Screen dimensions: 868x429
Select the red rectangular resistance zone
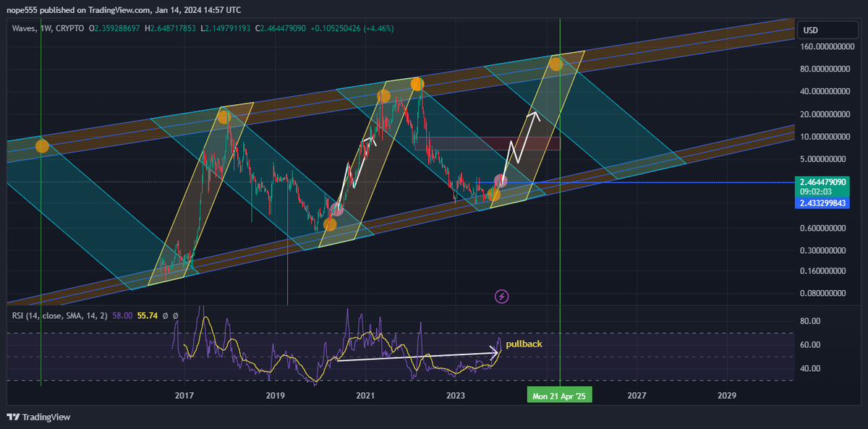click(x=487, y=143)
